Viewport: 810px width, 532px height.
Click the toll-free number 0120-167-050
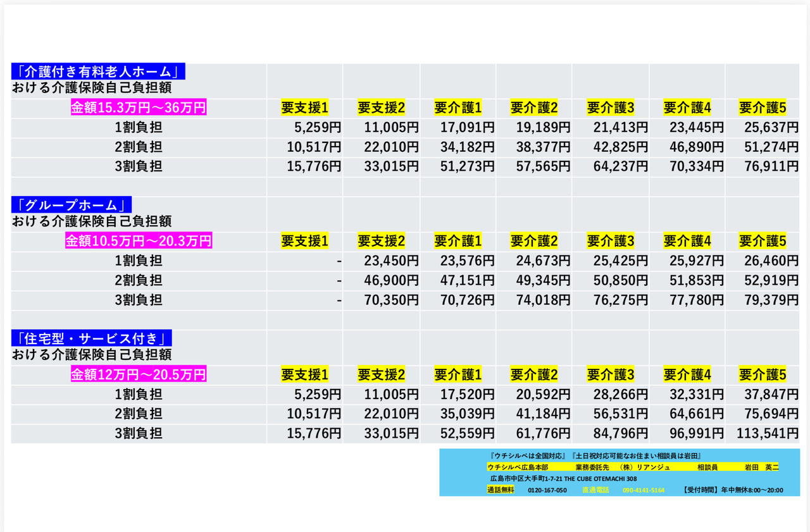click(547, 490)
